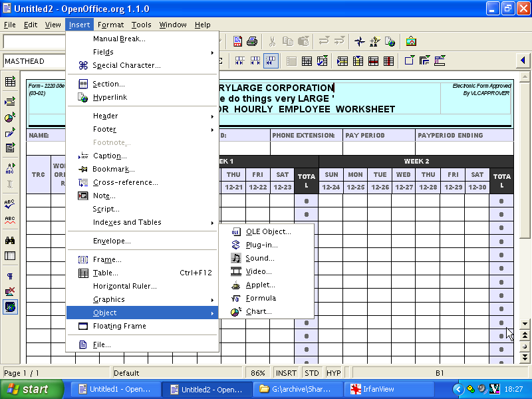
Task: Open the Gallery picture icon
Action: click(x=411, y=41)
